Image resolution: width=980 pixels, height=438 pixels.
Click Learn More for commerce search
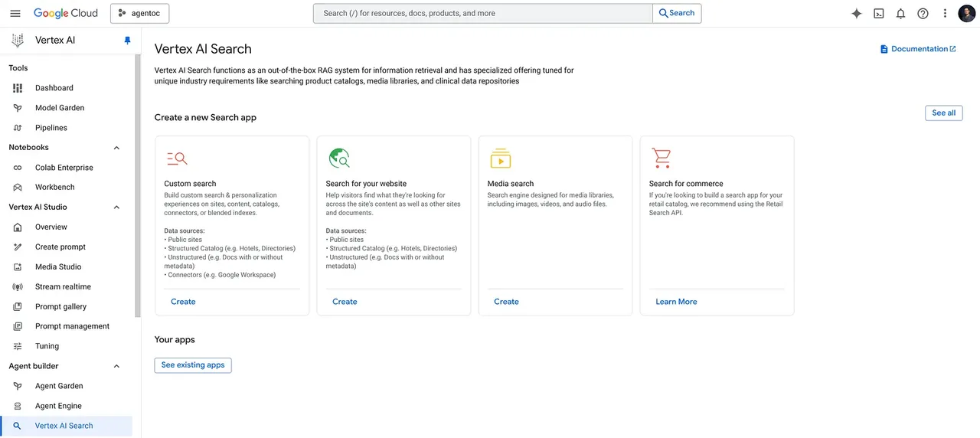pos(676,302)
